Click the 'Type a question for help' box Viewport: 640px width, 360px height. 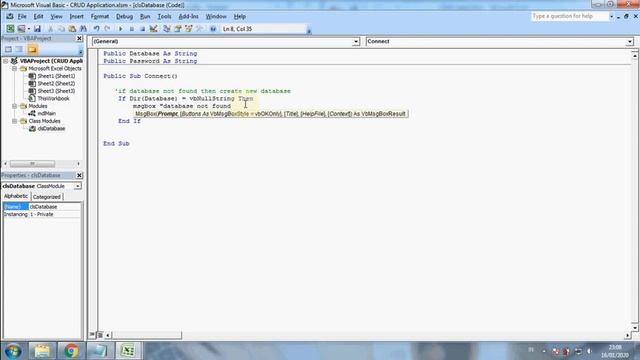click(570, 16)
